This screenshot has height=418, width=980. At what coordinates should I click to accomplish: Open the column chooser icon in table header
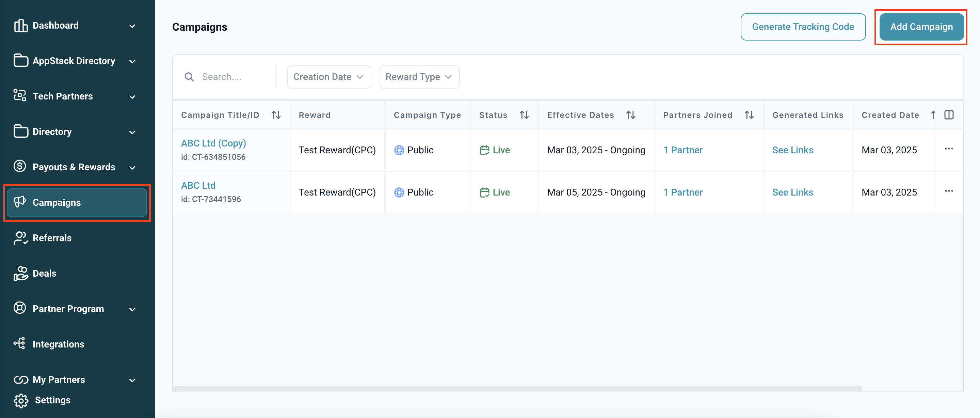tap(949, 115)
